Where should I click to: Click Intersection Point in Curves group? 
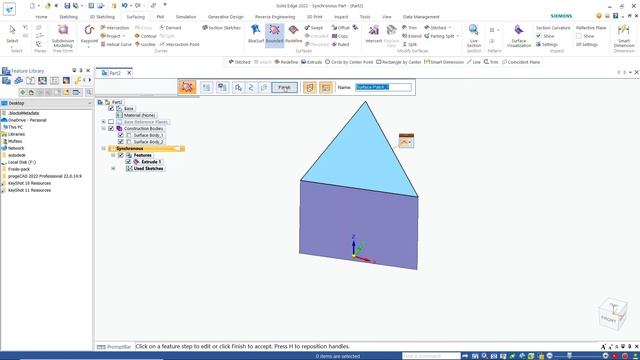(180, 44)
